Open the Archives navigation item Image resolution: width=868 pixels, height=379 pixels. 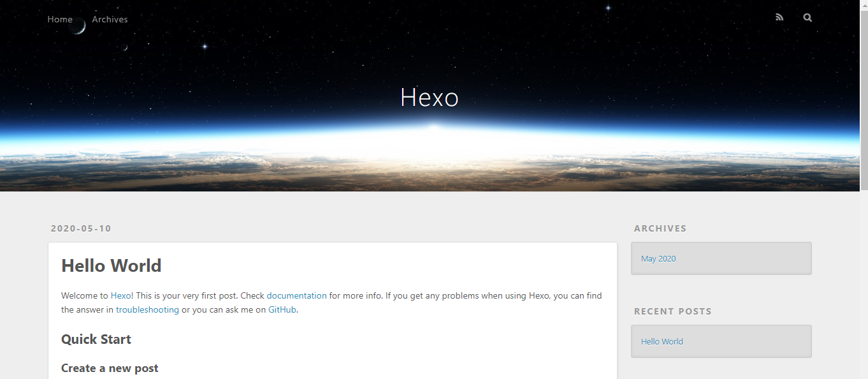(110, 19)
